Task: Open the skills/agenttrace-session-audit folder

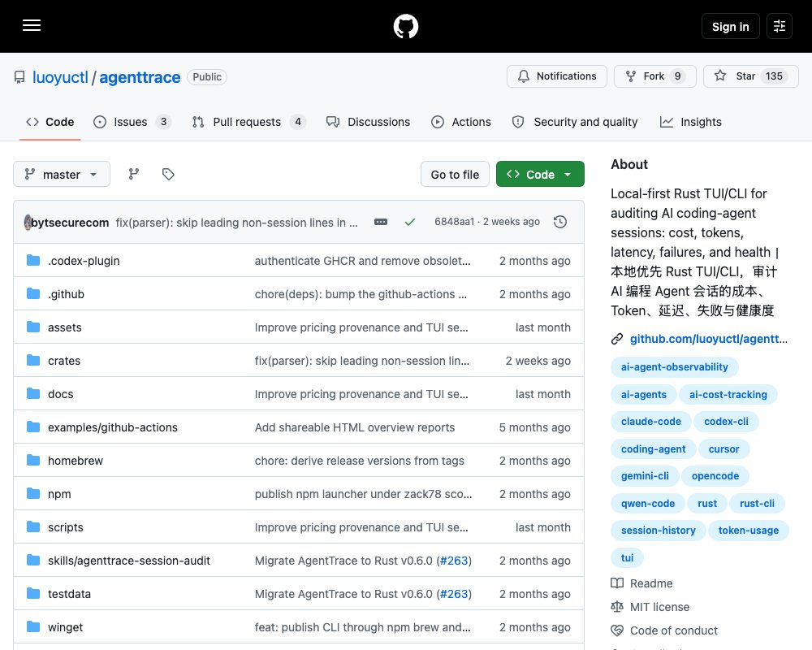Action: [129, 561]
